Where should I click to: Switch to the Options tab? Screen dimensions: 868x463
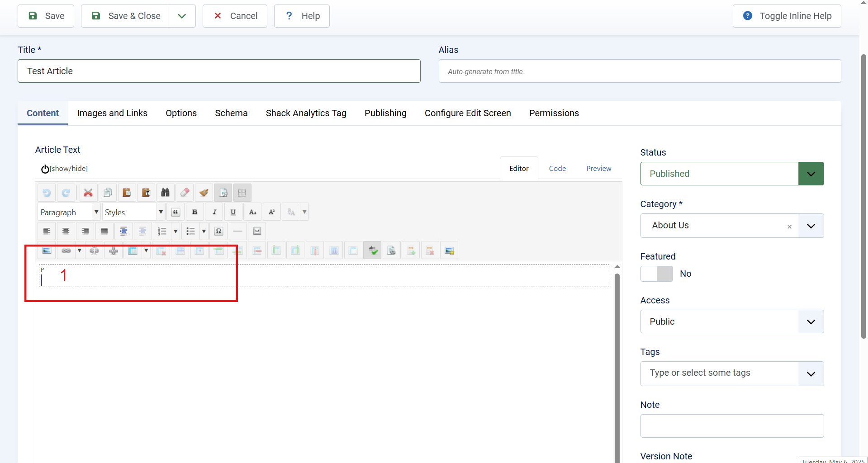click(x=181, y=113)
